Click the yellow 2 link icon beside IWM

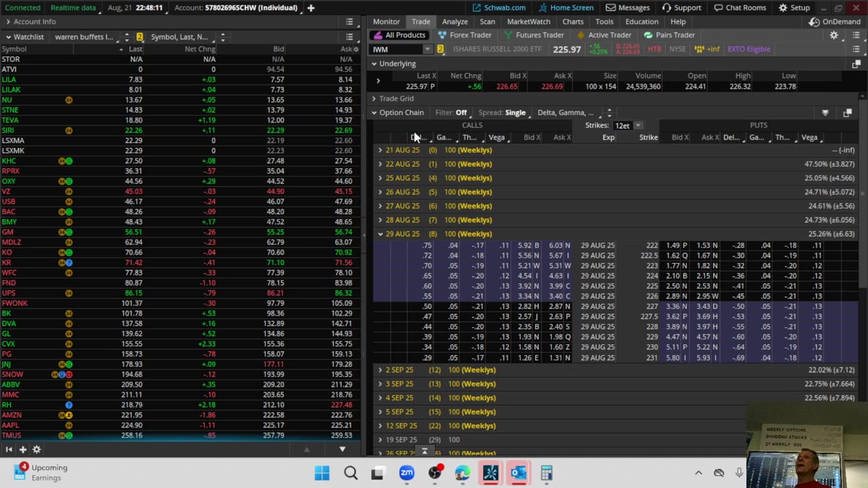(440, 49)
